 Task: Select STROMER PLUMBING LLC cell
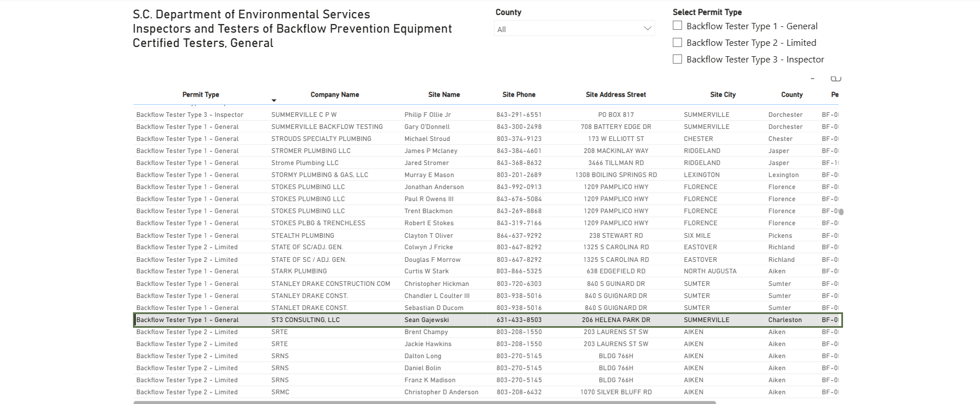[311, 151]
